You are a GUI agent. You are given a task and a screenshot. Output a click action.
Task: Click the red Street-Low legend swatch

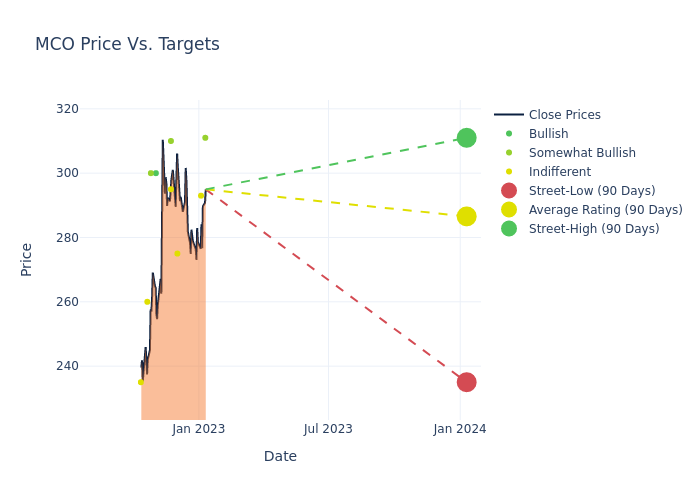tap(509, 191)
